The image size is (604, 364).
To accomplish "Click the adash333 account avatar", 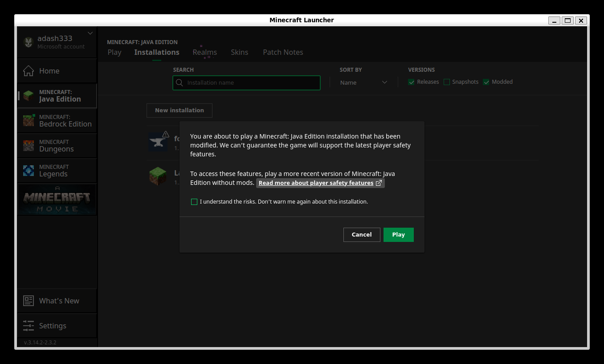I will (29, 42).
